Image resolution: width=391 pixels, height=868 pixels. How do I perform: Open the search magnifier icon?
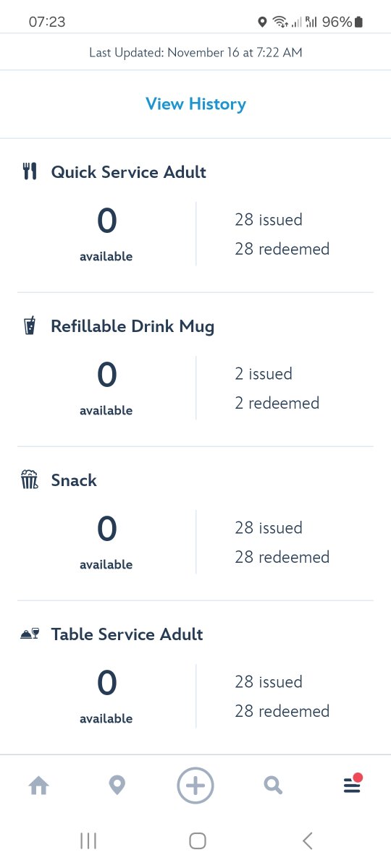[273, 786]
